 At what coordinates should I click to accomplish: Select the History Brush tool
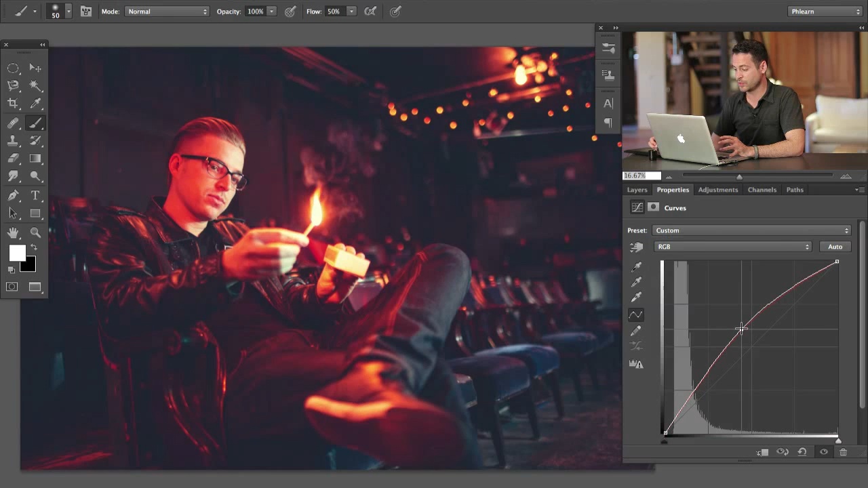coord(35,141)
